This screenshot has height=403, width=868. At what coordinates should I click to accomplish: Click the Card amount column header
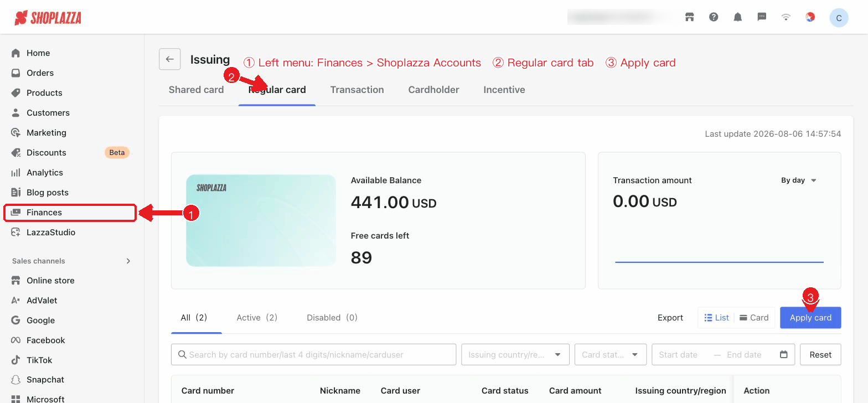pos(575,391)
